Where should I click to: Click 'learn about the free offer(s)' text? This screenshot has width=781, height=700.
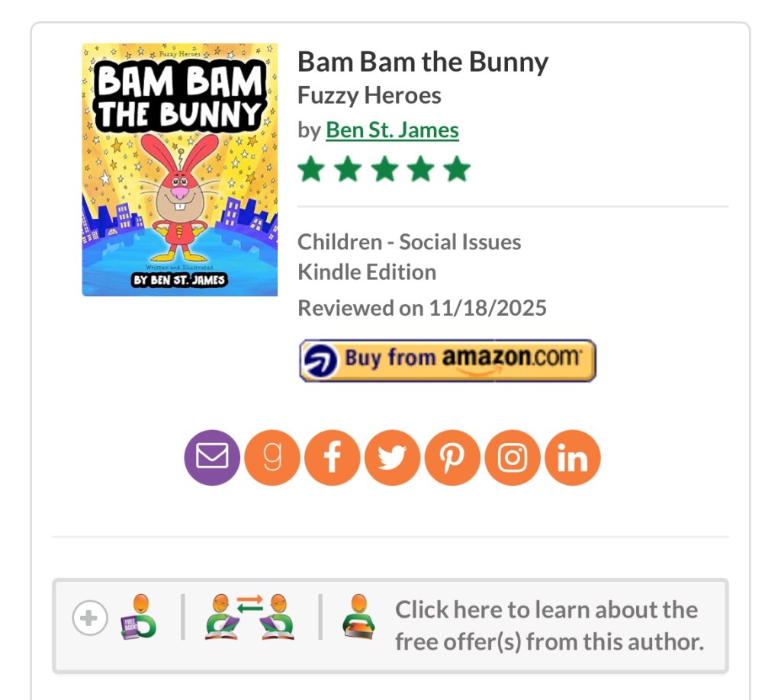pyautogui.click(x=548, y=625)
